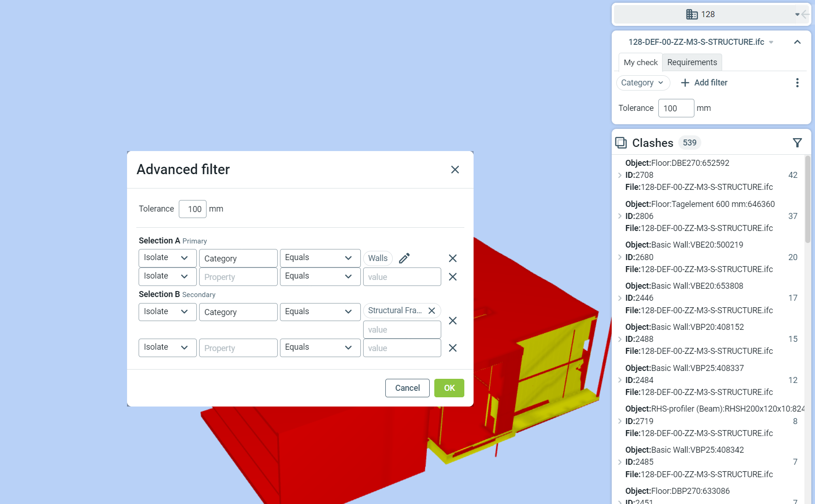Screen dimensions: 815x504
Task: Close the Advanced filter dialog
Action: pos(455,170)
